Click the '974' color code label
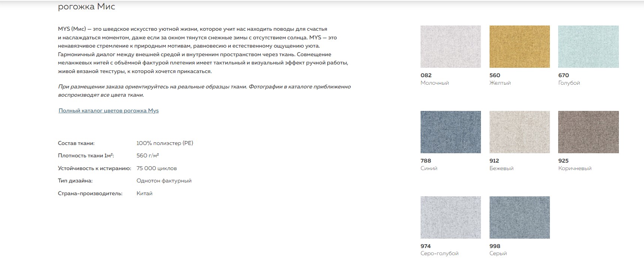 [x=426, y=246]
